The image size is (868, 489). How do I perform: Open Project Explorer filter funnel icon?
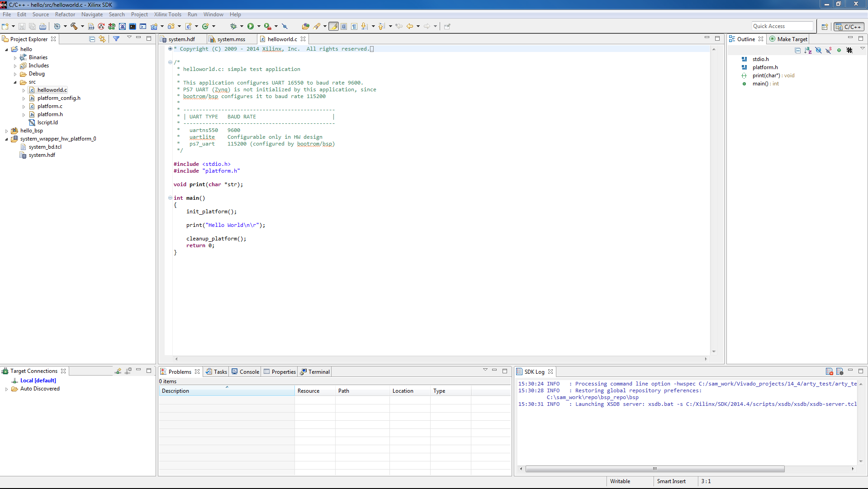click(116, 39)
